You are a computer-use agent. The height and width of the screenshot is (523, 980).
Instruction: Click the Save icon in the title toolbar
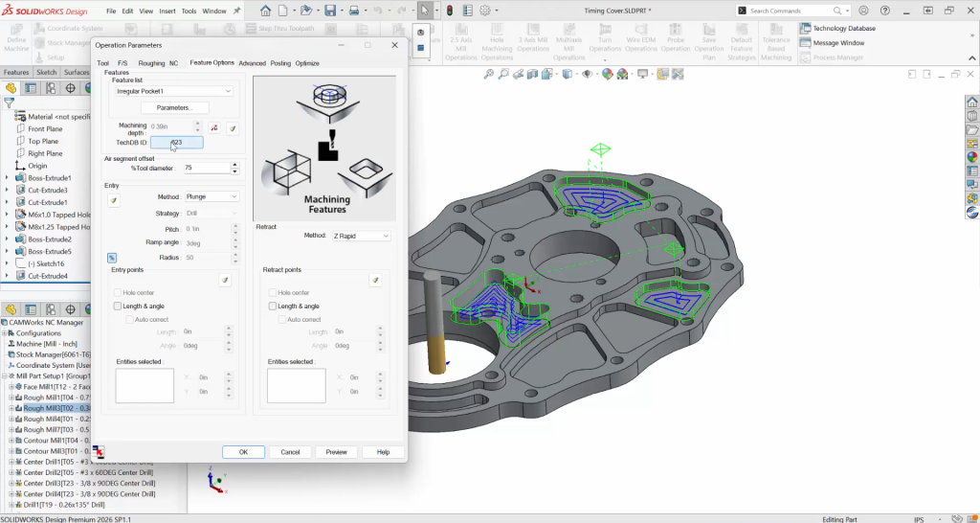coord(330,11)
